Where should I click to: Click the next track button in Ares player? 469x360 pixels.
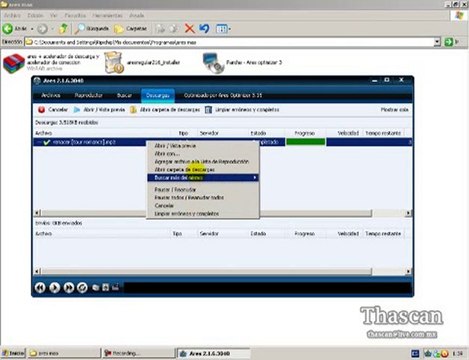point(69,287)
